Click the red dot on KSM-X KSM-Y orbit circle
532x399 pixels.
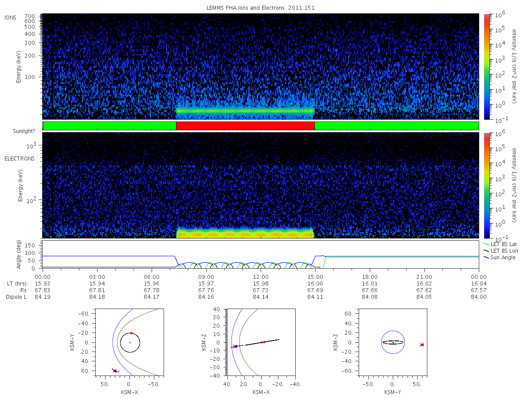[x=131, y=333]
